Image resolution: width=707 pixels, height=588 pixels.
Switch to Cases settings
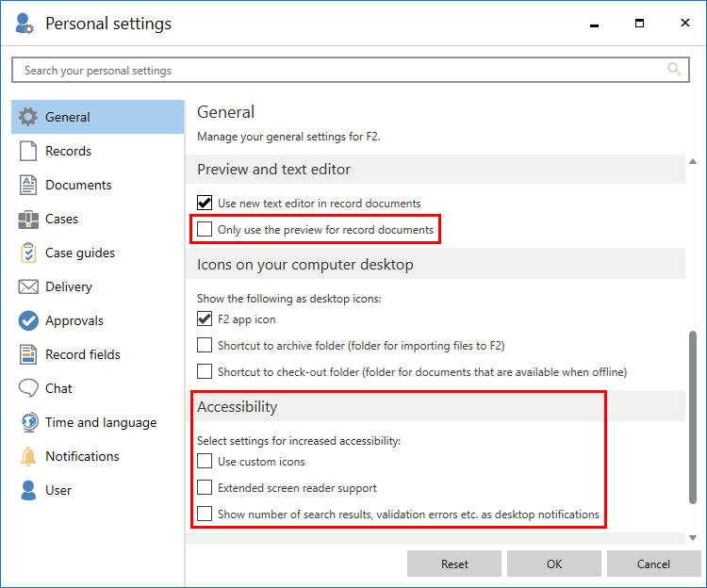(98, 219)
